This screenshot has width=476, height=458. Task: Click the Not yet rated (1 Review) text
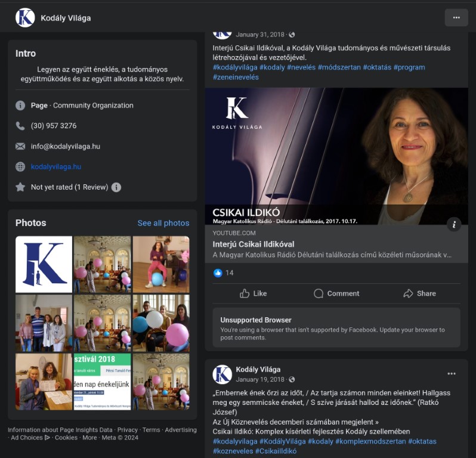[70, 187]
